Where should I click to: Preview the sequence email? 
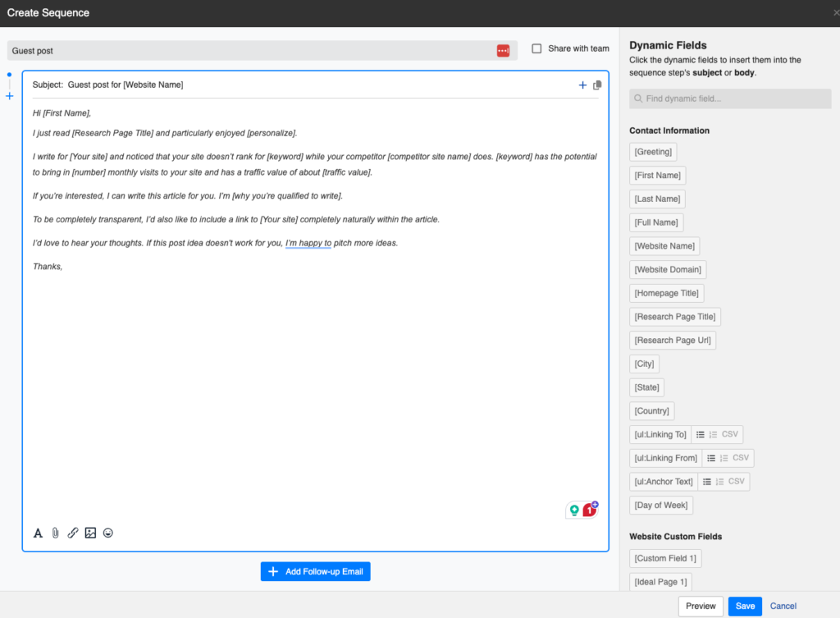pyautogui.click(x=701, y=606)
